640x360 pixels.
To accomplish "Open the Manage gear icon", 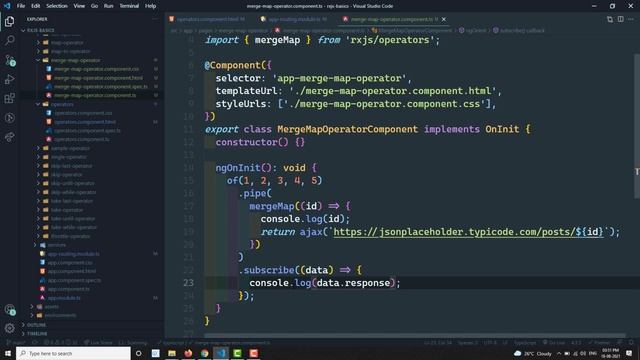I will pyautogui.click(x=9, y=328).
